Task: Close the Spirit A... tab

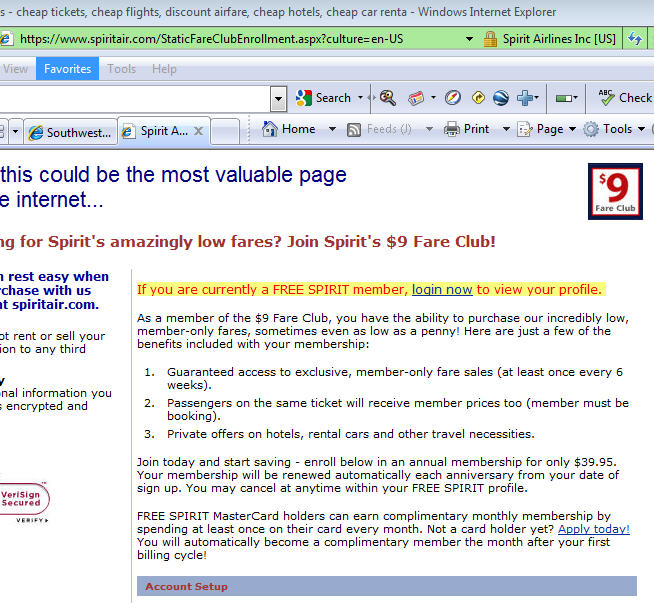Action: point(199,131)
